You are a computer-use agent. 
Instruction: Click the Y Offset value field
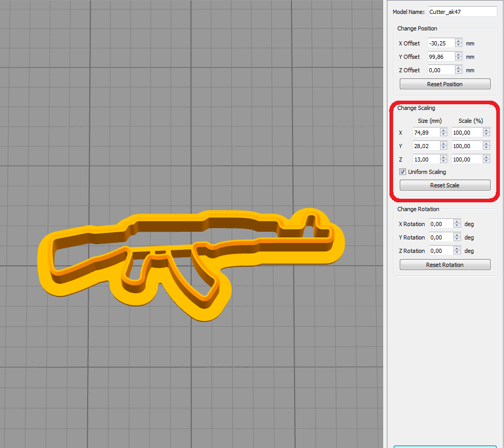tap(441, 57)
